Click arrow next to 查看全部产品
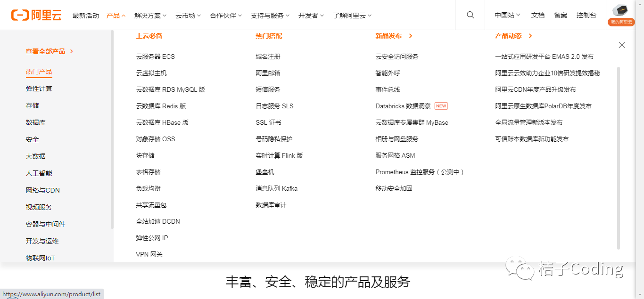The image size is (644, 299). (x=72, y=51)
